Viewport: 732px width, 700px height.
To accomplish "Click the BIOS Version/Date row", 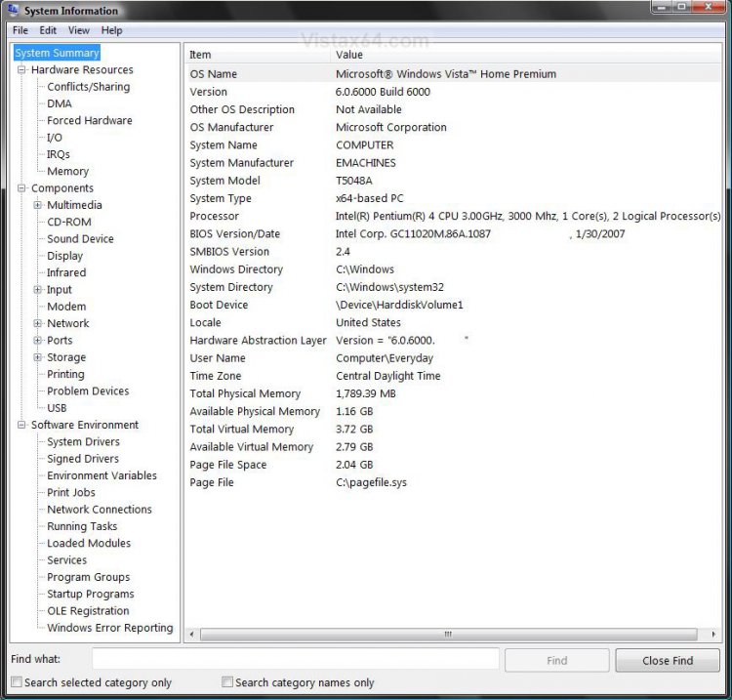I will click(454, 234).
